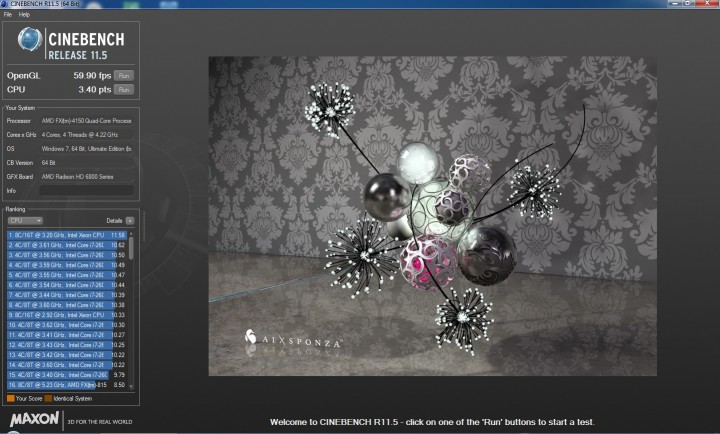Image resolution: width=720 pixels, height=434 pixels.
Task: Minimize the Cinebench window
Action: [674, 3]
